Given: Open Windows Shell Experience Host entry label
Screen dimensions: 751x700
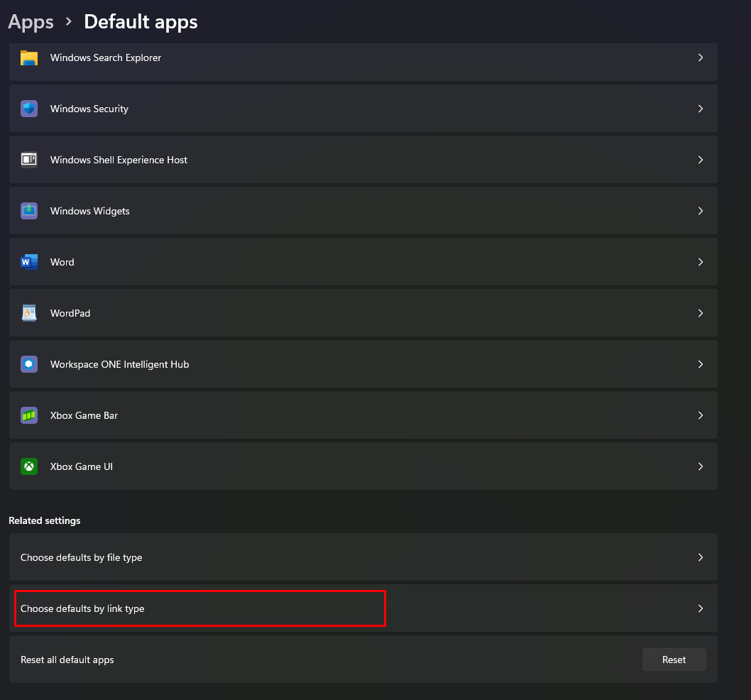Looking at the screenshot, I should pyautogui.click(x=119, y=160).
